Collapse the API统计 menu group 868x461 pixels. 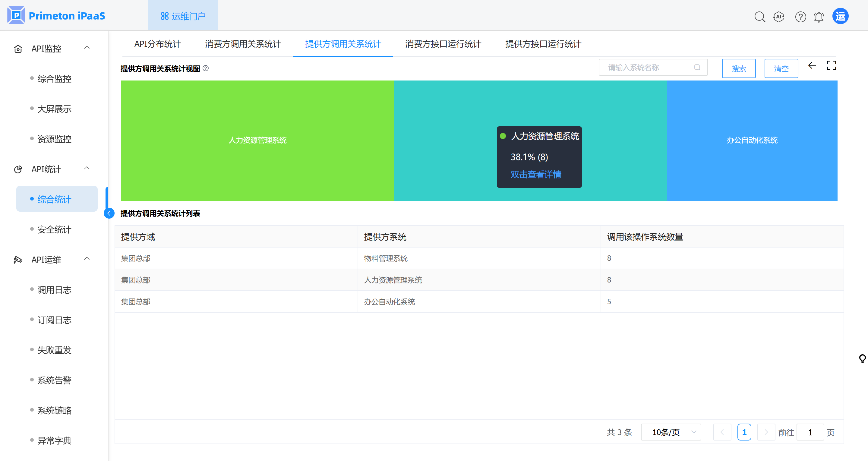click(87, 169)
